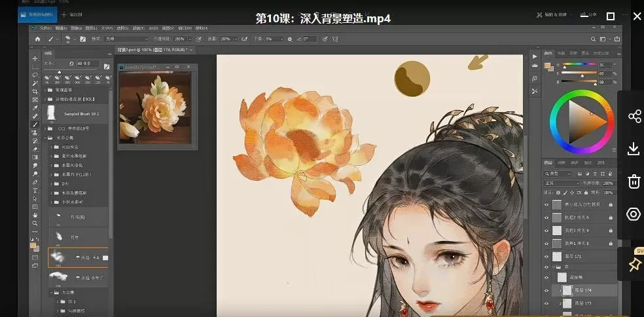Open the brush blend mode dropdown
The height and width of the screenshot is (317, 644).
pos(125,39)
